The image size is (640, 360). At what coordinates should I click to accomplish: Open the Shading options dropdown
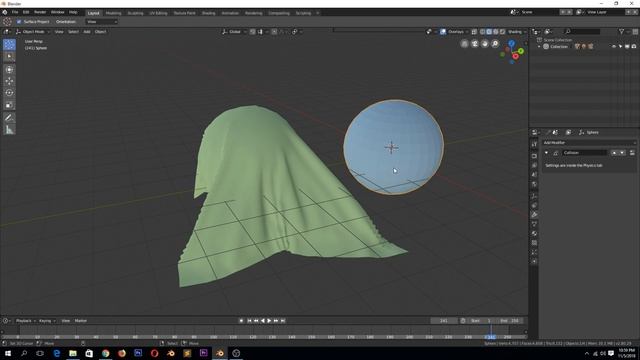(517, 31)
